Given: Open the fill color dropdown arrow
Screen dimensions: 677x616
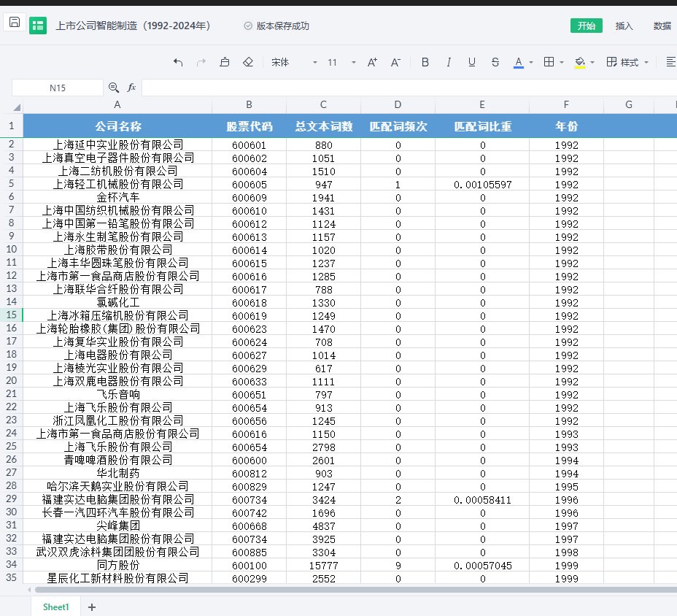Looking at the screenshot, I should 592,63.
